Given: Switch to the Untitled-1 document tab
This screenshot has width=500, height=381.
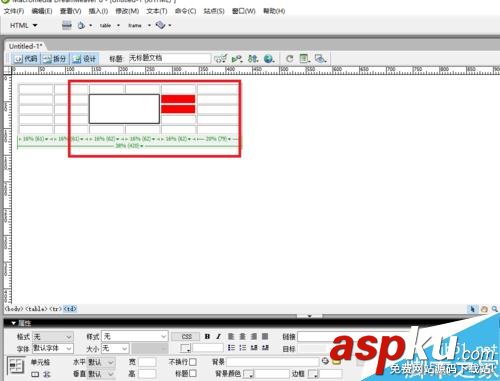Looking at the screenshot, I should click(25, 46).
